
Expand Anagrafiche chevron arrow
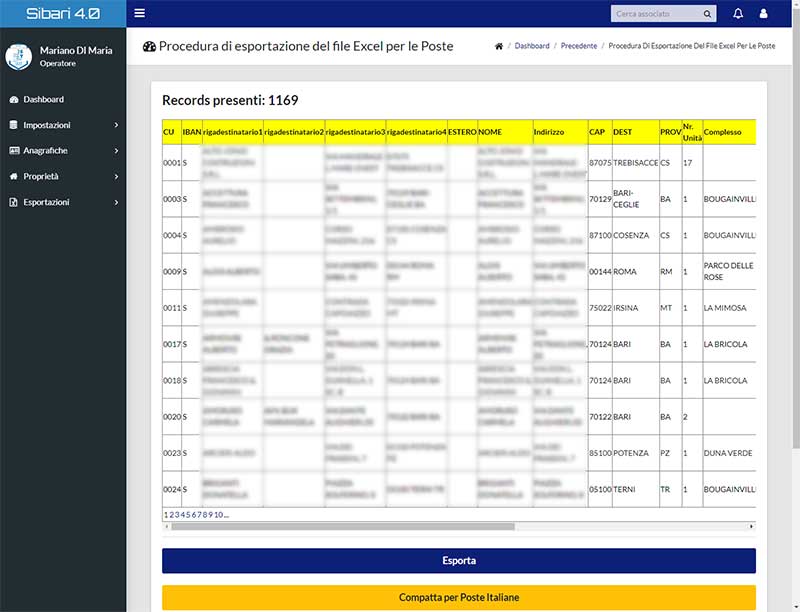[116, 150]
